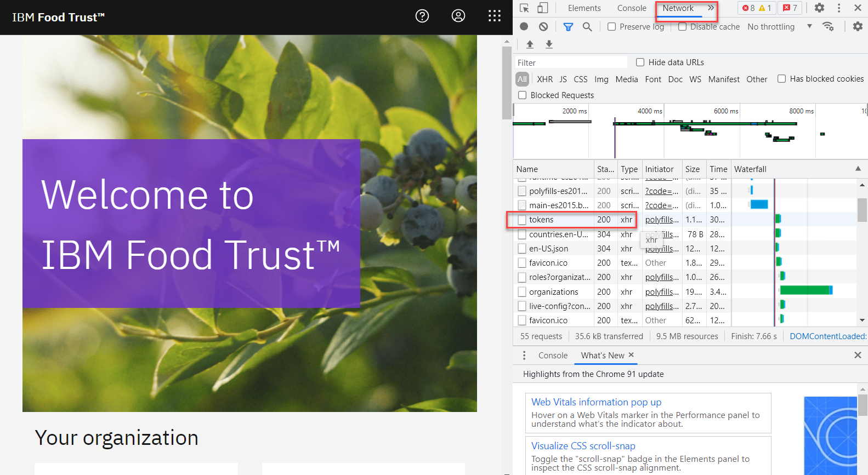Viewport: 868px width, 475px height.
Task: Enable the Disable cache checkbox
Action: pyautogui.click(x=682, y=26)
